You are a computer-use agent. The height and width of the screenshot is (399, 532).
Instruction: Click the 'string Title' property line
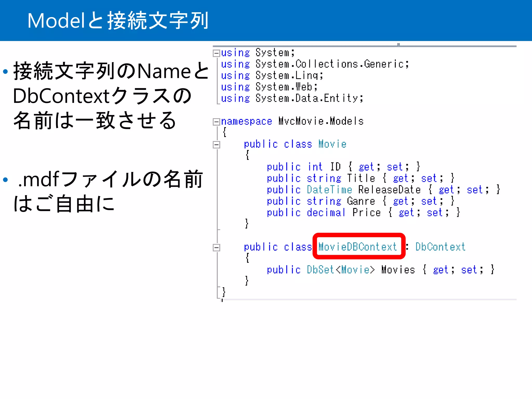click(x=361, y=178)
